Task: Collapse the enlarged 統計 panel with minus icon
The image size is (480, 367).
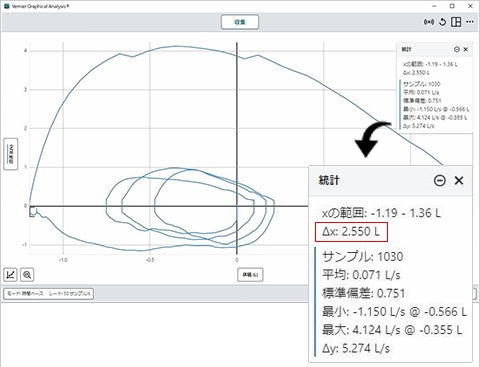Action: tap(440, 180)
